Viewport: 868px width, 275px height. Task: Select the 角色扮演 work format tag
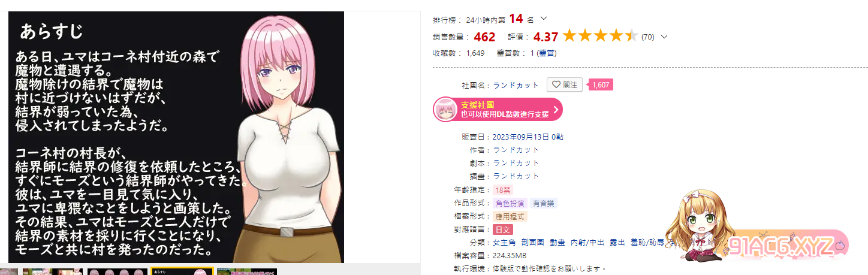[509, 203]
